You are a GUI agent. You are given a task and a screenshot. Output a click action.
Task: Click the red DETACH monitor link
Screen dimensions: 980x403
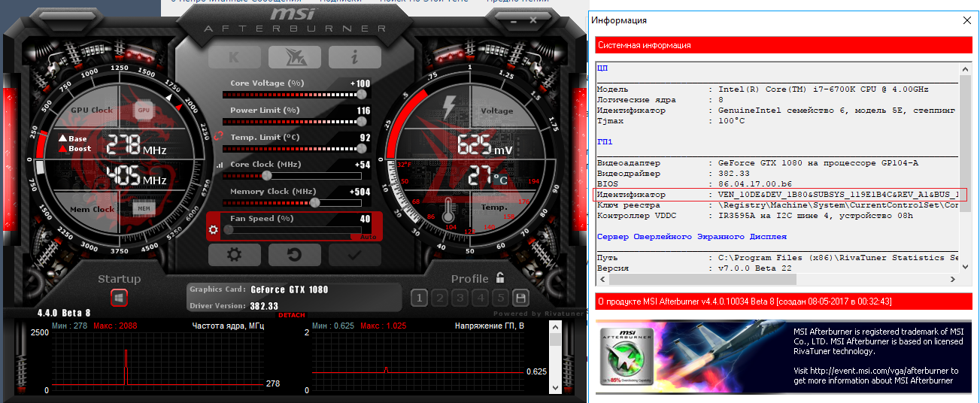tap(292, 315)
